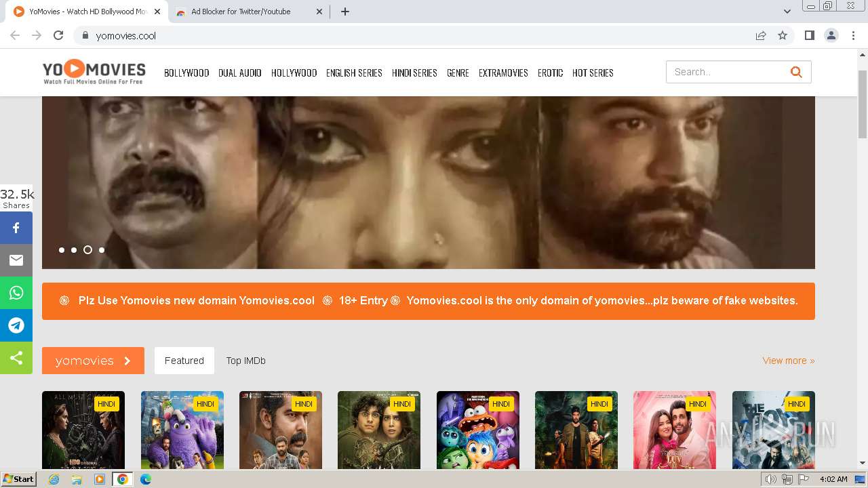This screenshot has height=488, width=868.
Task: Click the 32.5k Shares counter
Action: tap(17, 199)
